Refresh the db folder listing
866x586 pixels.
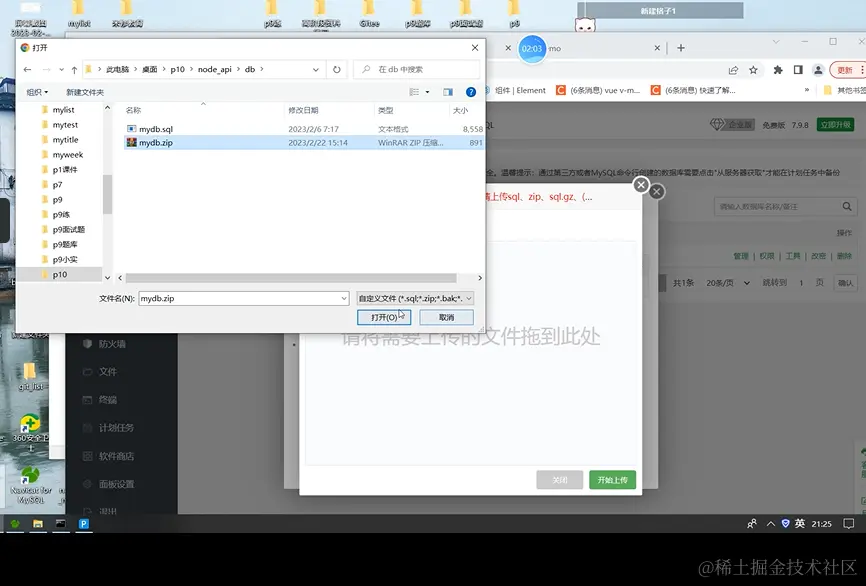point(336,70)
